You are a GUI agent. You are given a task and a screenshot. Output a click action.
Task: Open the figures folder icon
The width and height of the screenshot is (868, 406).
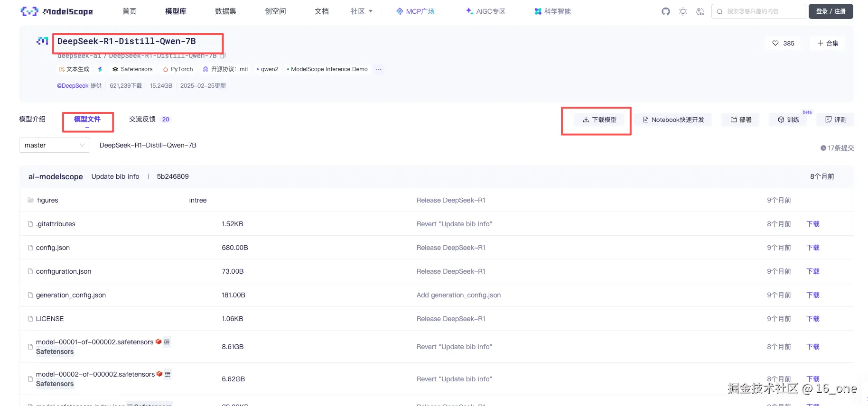pos(30,200)
